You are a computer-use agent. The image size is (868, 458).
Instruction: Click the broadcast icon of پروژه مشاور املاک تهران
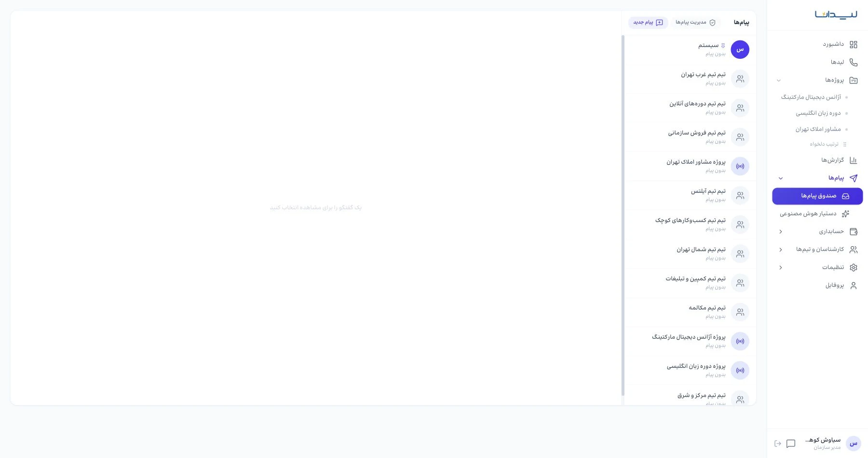(740, 166)
